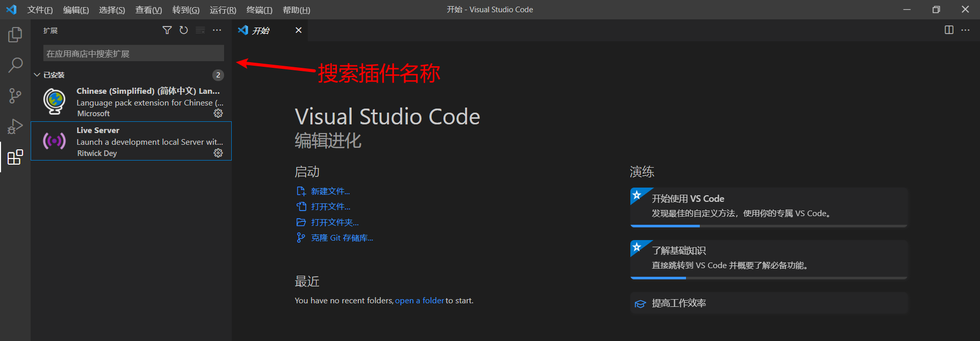Select the Chinese (Simplified) language pack entry
The image size is (980, 341).
coord(131,101)
